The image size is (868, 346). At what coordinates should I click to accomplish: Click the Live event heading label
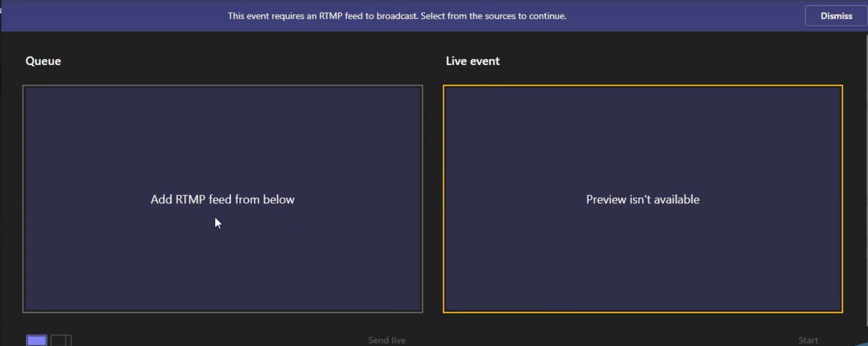click(x=473, y=61)
